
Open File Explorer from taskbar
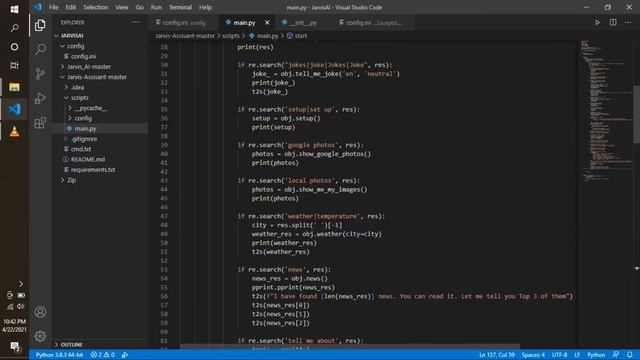14,87
